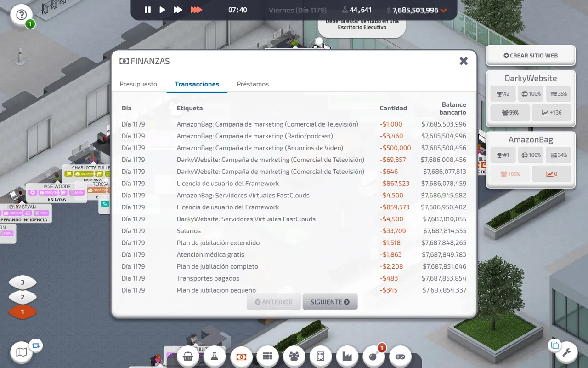Select Plan de jubilación extendido row
This screenshot has width=588, height=368.
point(294,243)
